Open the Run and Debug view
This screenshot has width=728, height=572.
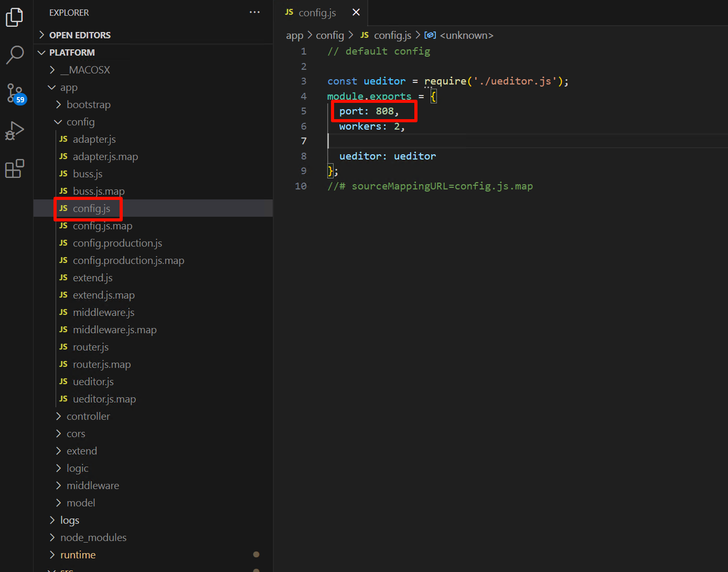coord(15,131)
